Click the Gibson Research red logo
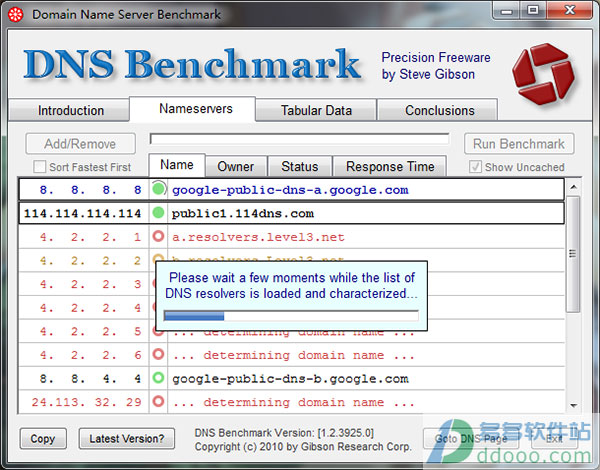600x470 pixels. [x=543, y=73]
